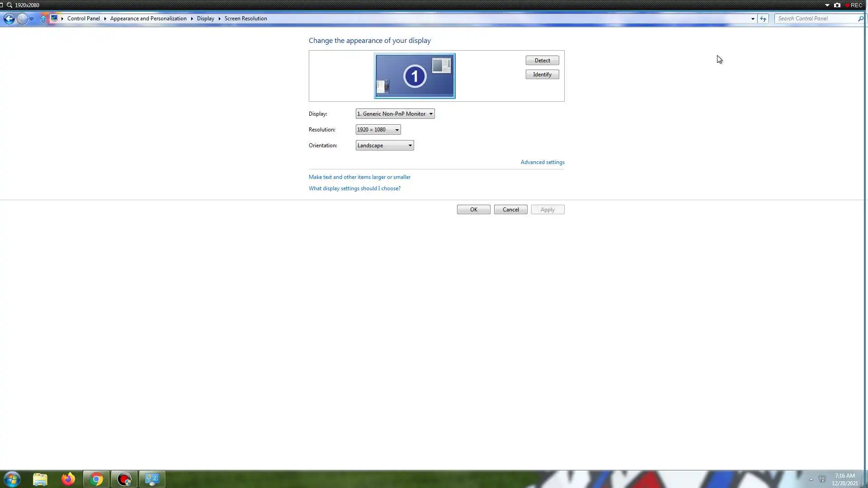This screenshot has width=868, height=488.
Task: Open Windows Explorer folder on taskbar
Action: [40, 479]
